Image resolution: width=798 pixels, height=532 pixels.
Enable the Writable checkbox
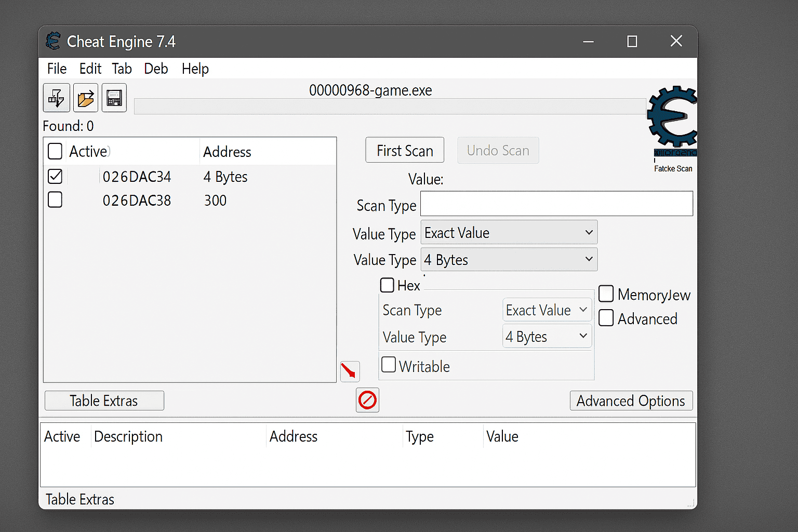pyautogui.click(x=389, y=364)
